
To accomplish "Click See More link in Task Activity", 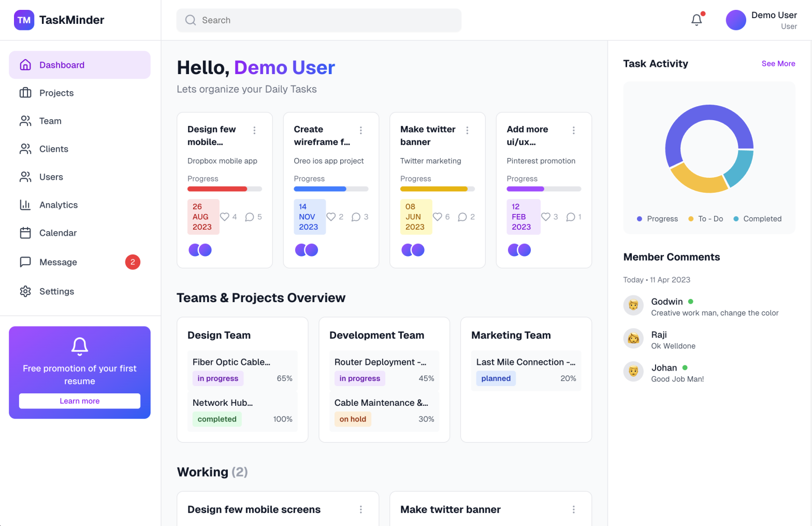I will [x=778, y=64].
